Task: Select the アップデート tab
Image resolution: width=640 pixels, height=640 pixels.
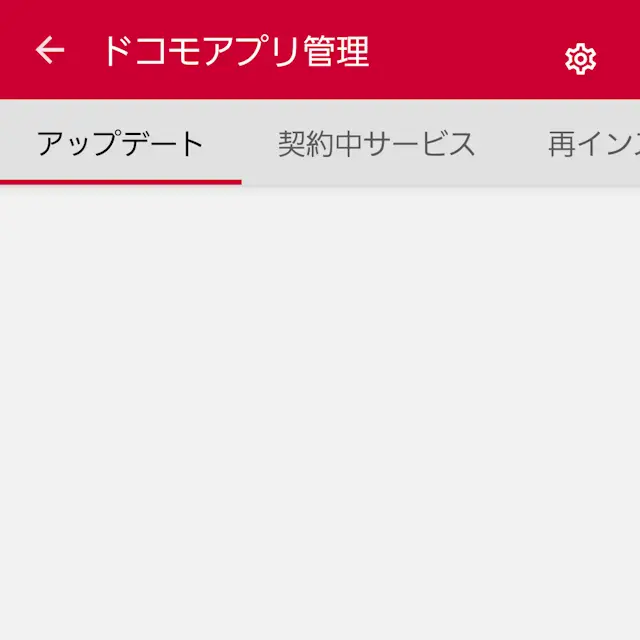Action: [120, 144]
